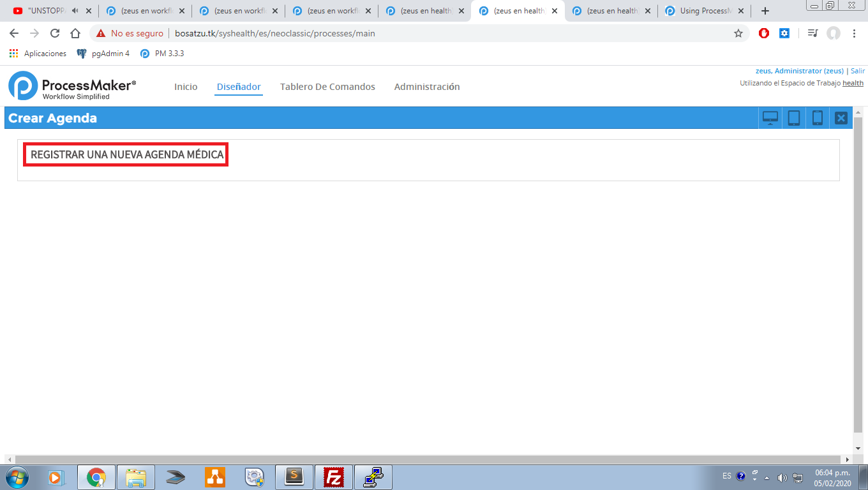This screenshot has height=490, width=868.
Task: Go to the browser home page
Action: tap(75, 33)
